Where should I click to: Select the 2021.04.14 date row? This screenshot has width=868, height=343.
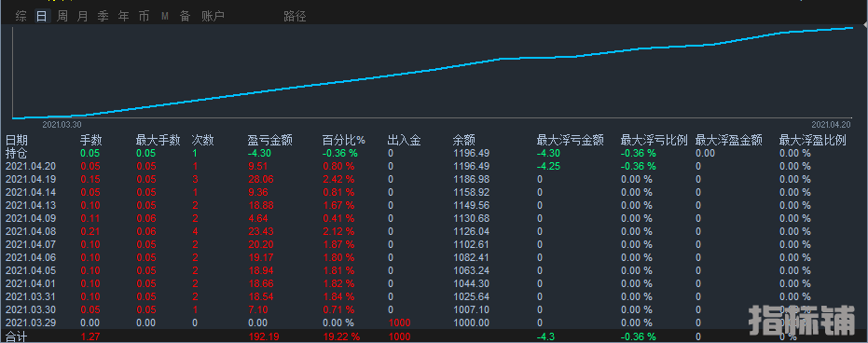click(434, 192)
